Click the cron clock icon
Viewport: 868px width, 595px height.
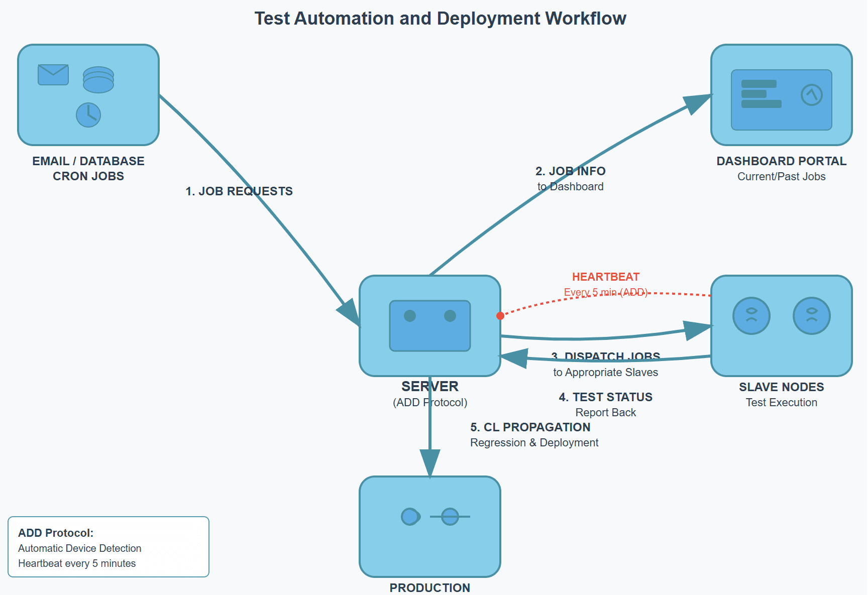tap(88, 115)
